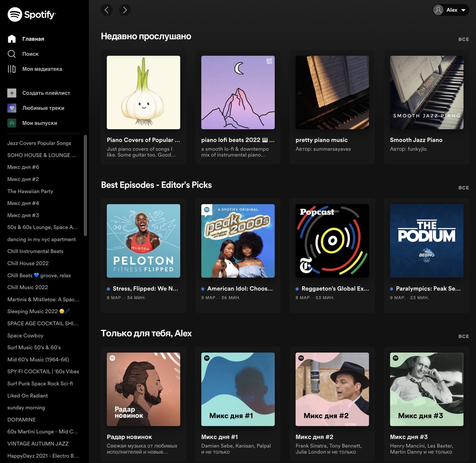Viewport: 476px width, 463px height.
Task: Open playlist Surf Punk Space Rock Sci-fi
Action: (40, 384)
